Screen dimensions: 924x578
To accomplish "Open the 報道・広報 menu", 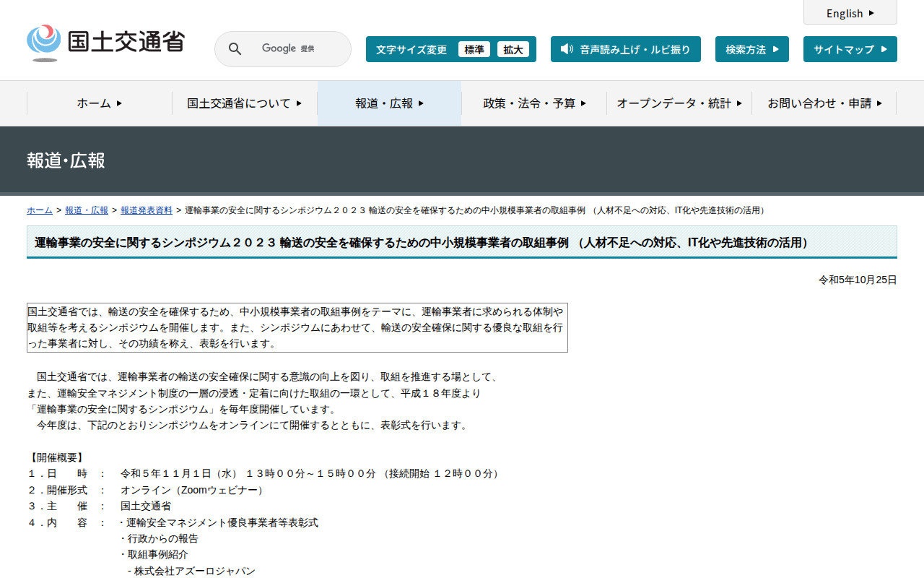I will [x=390, y=103].
